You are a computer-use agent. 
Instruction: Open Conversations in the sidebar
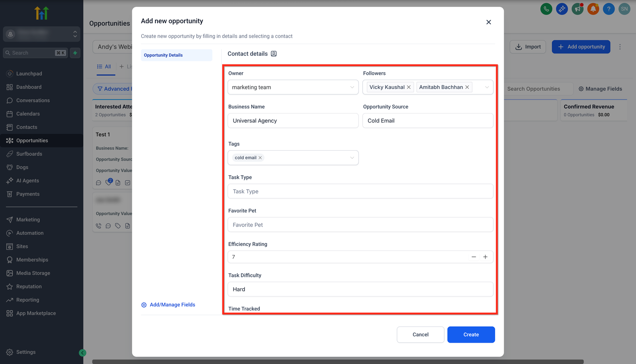coord(33,100)
